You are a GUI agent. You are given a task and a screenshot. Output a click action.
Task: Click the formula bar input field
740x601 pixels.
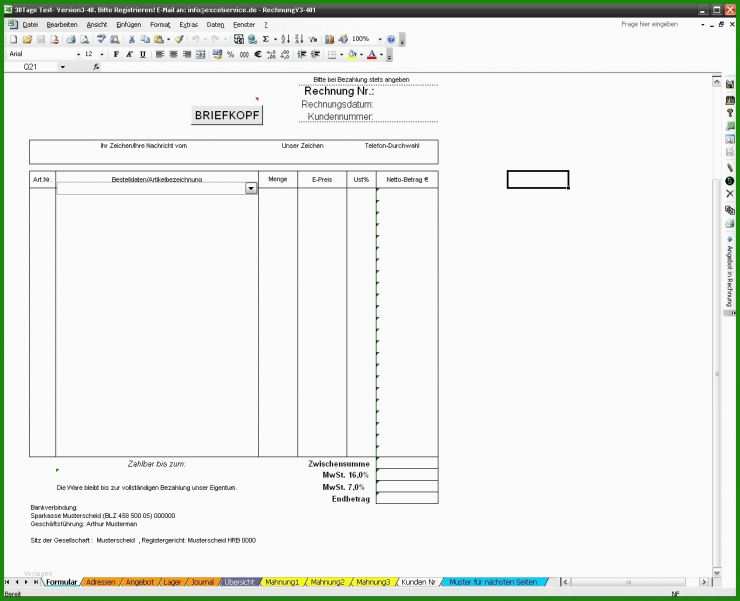point(400,67)
